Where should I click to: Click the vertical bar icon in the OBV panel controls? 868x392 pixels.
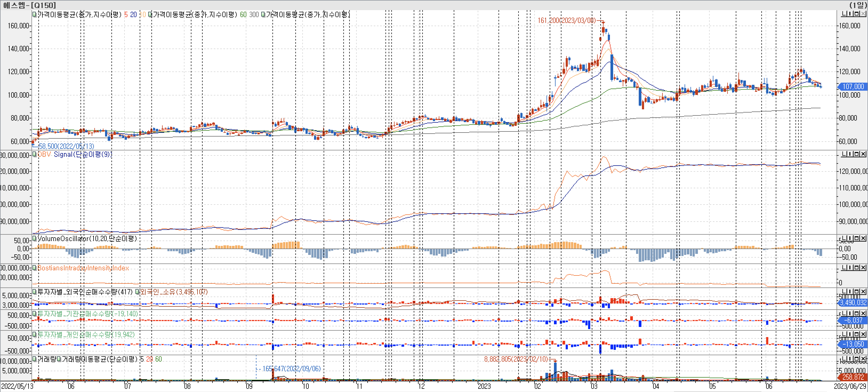[x=850, y=154]
